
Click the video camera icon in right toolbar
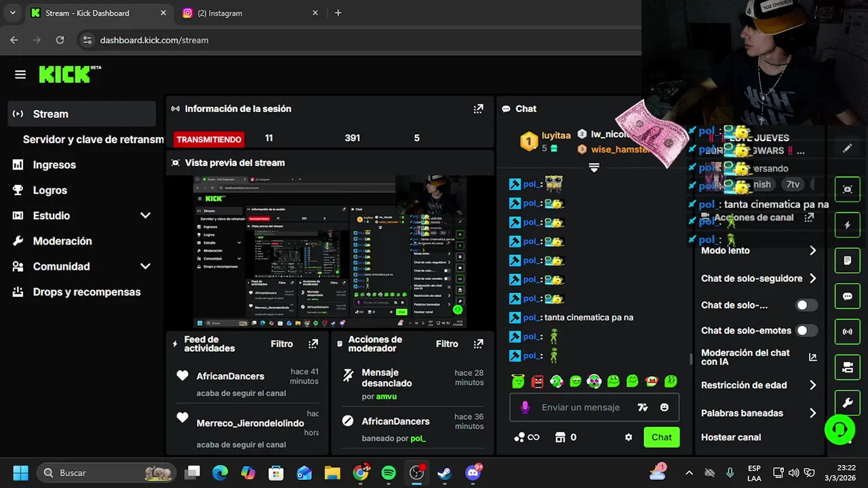(848, 367)
